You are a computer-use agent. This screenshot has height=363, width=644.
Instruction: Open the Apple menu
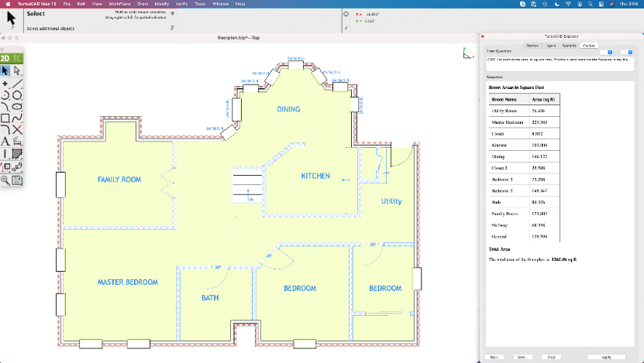(x=8, y=4)
